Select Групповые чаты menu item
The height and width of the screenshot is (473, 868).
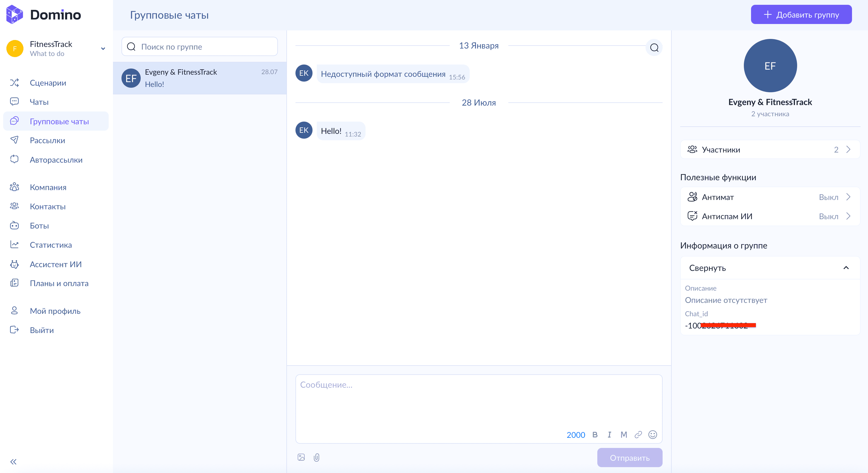(56, 121)
